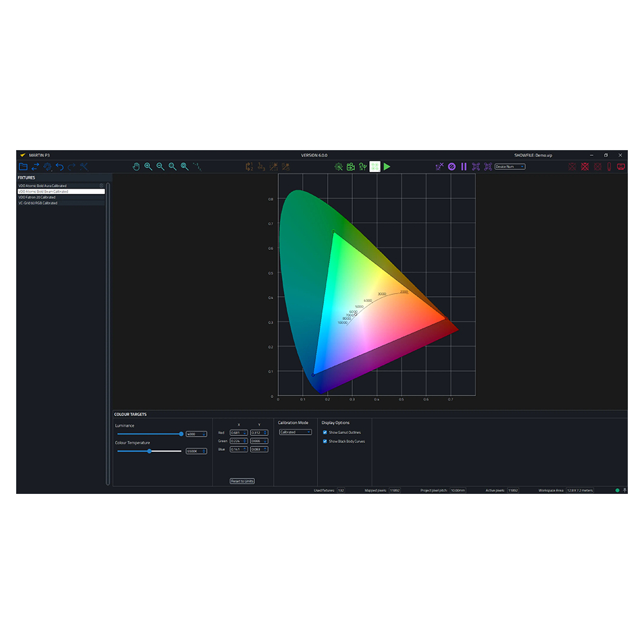Select the pan hand tool
Screen dimensions: 644x644
coord(136,167)
